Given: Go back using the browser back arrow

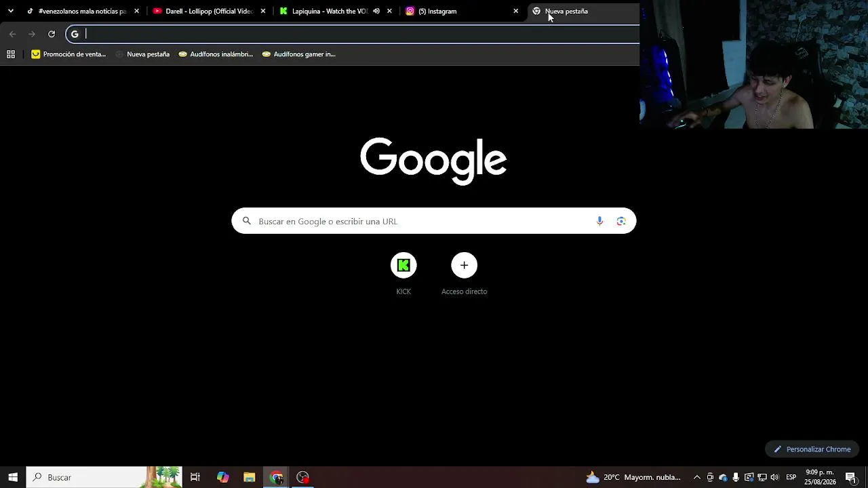Looking at the screenshot, I should (x=12, y=34).
